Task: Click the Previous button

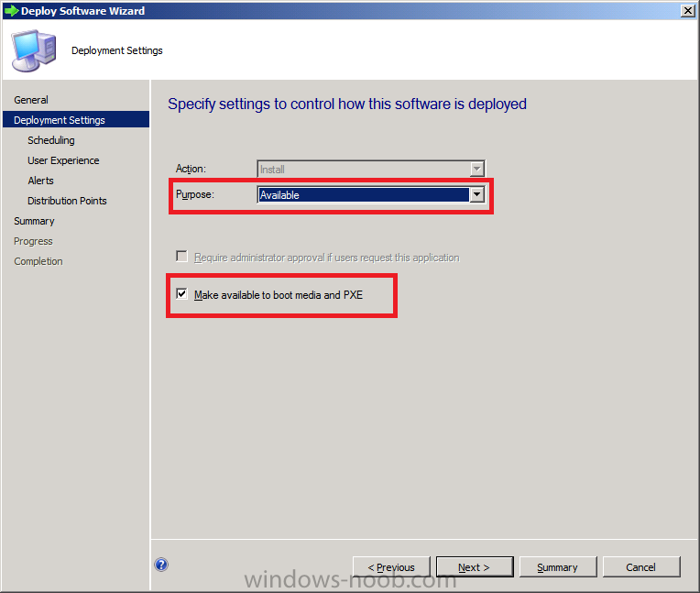Action: tap(391, 567)
